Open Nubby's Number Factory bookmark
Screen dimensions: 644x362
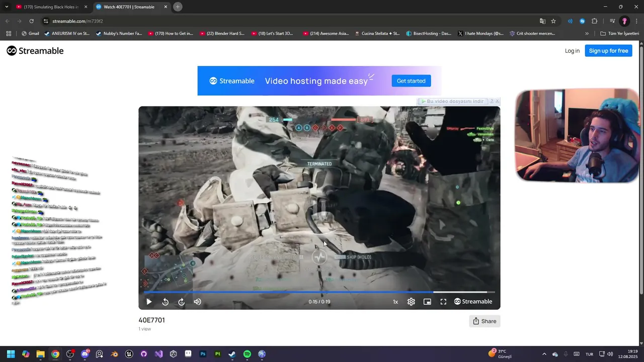click(119, 34)
